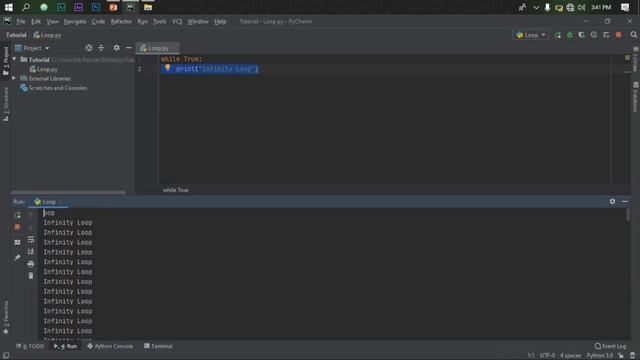
Task: Select Loop.py in the Project tree
Action: pyautogui.click(x=44, y=69)
